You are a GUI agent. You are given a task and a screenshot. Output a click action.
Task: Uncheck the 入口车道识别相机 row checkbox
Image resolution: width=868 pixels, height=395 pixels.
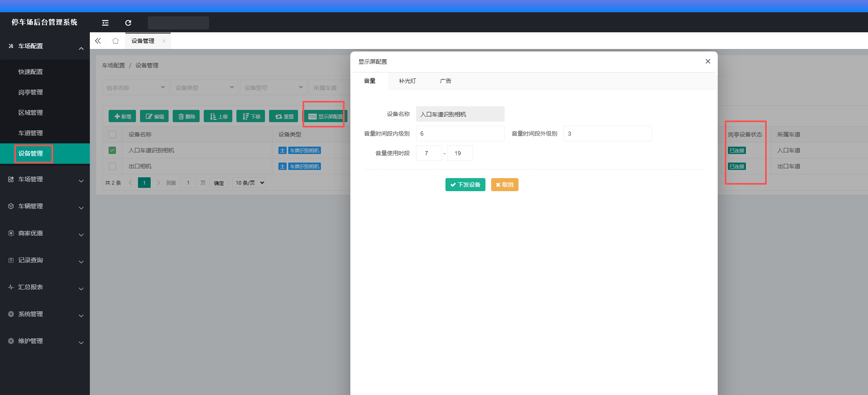point(112,150)
